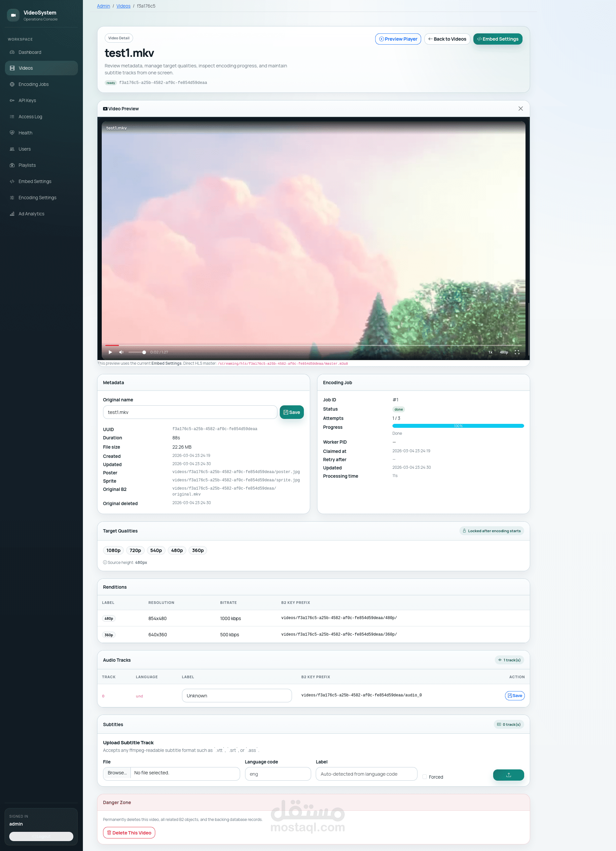
Task: Click the subtitle upload button
Action: click(x=509, y=775)
